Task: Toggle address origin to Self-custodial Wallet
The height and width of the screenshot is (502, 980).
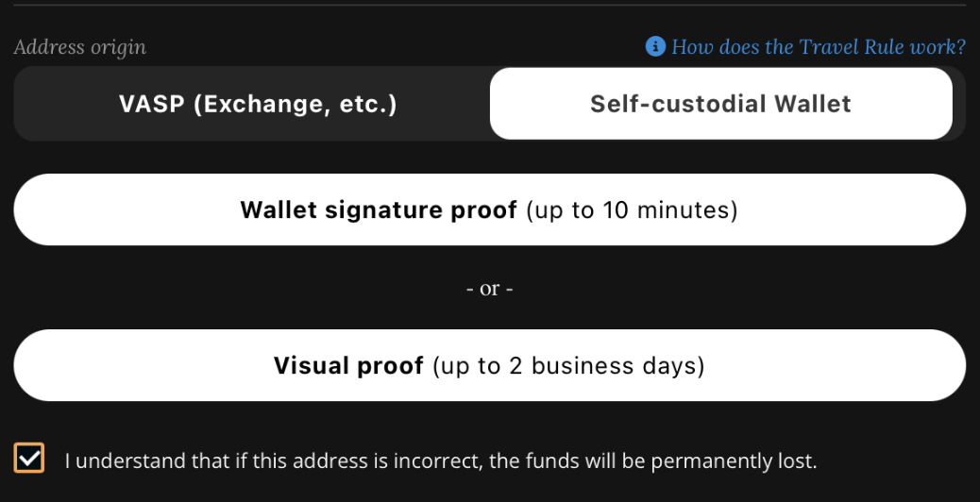Action: pos(720,104)
